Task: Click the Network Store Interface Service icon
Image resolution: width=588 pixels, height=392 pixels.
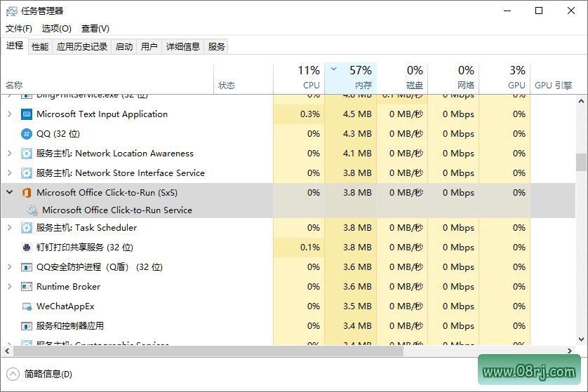Action: pyautogui.click(x=27, y=173)
